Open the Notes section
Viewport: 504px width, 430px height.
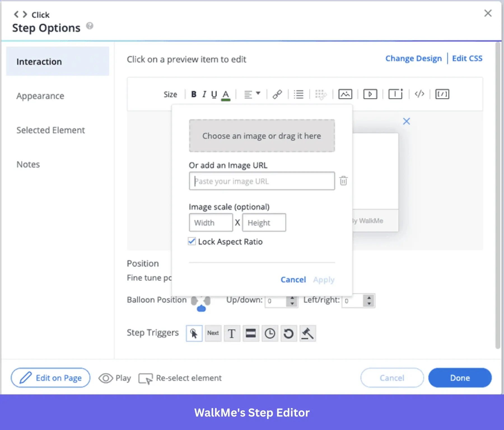(x=28, y=164)
